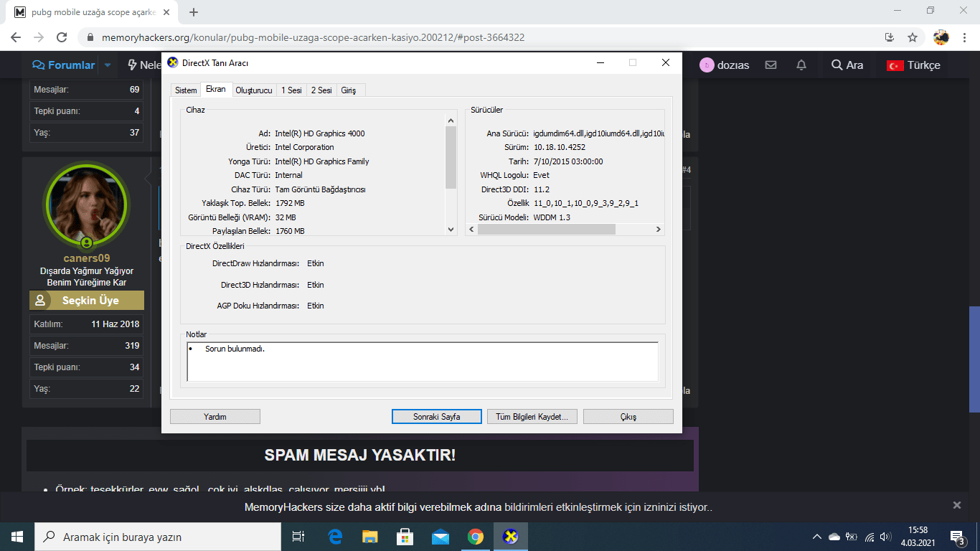
Task: Open File Explorer from taskbar
Action: [369, 537]
